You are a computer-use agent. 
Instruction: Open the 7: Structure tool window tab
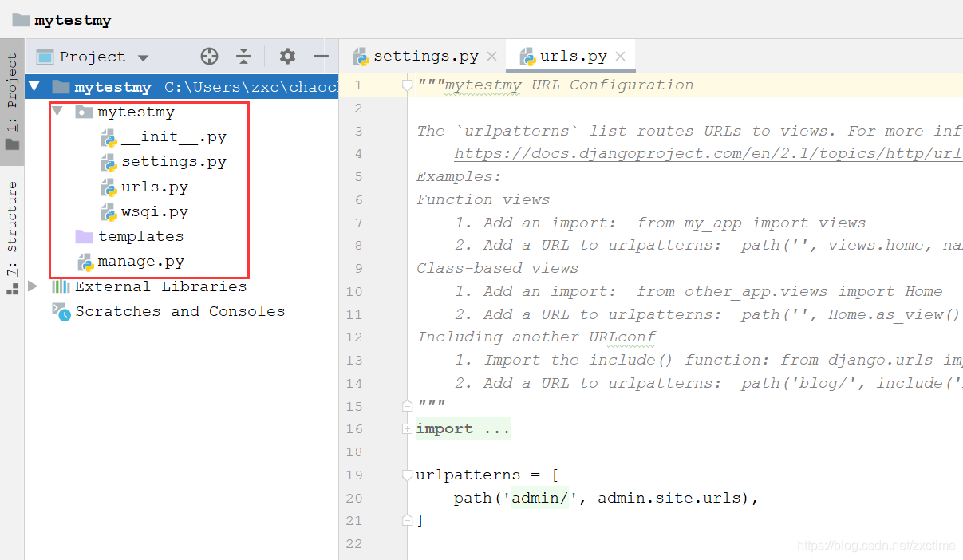click(12, 238)
